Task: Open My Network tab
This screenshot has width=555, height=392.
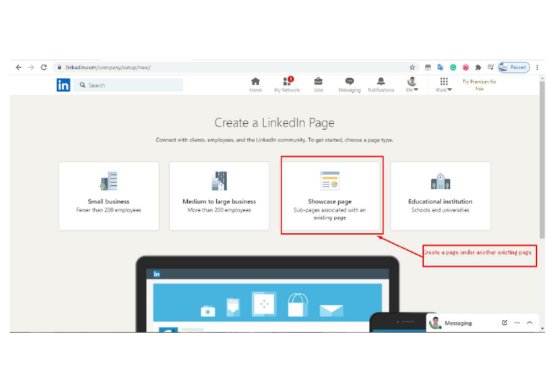Action: point(287,85)
